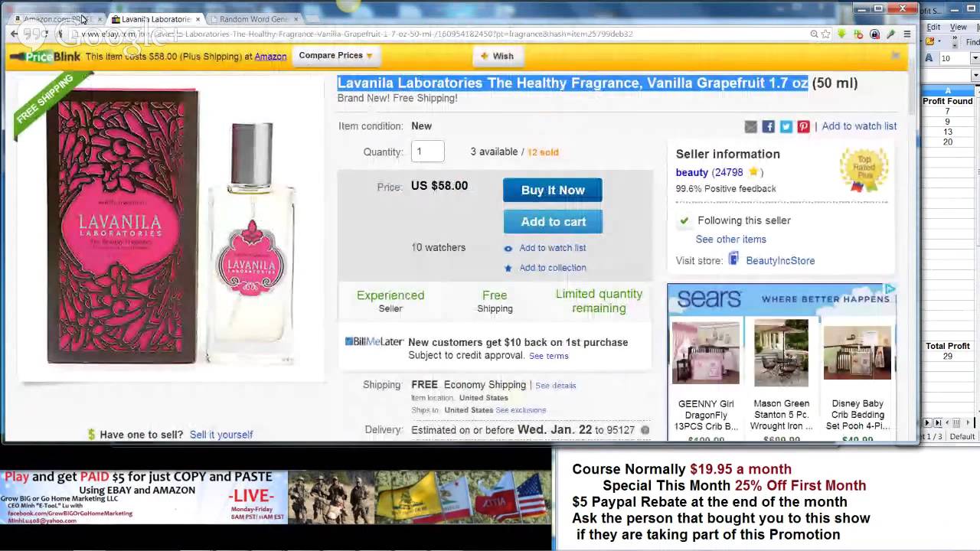Close the Random Word Generator tab
Image resolution: width=980 pixels, height=551 pixels.
pyautogui.click(x=296, y=19)
